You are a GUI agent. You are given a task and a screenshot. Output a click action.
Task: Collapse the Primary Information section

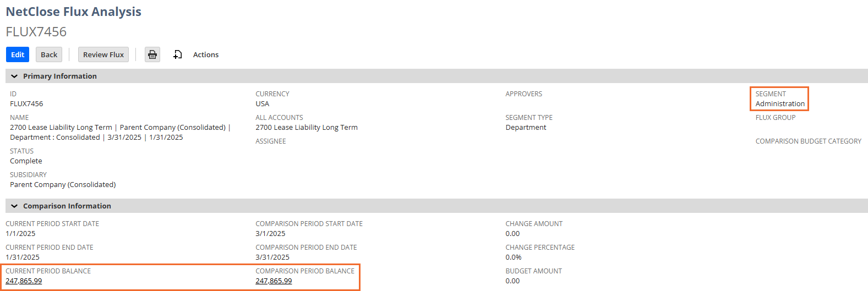(x=14, y=76)
